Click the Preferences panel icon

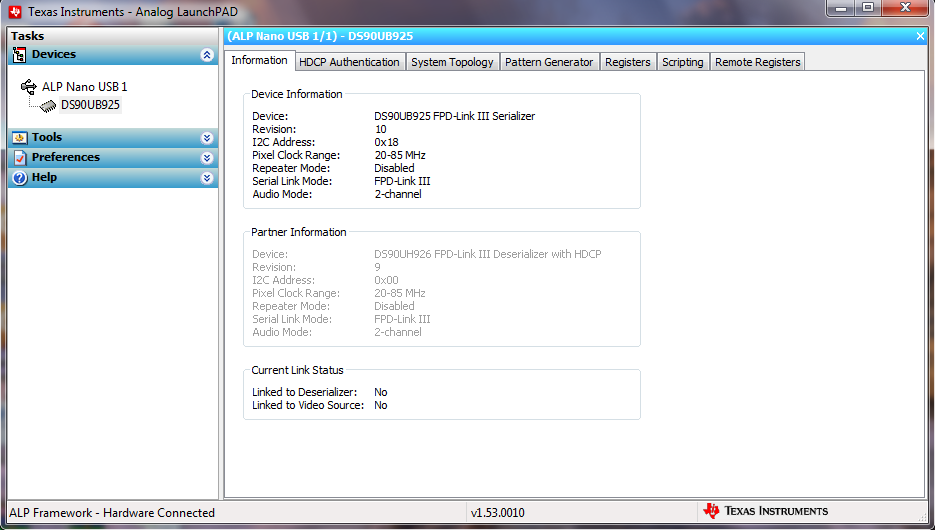20,157
